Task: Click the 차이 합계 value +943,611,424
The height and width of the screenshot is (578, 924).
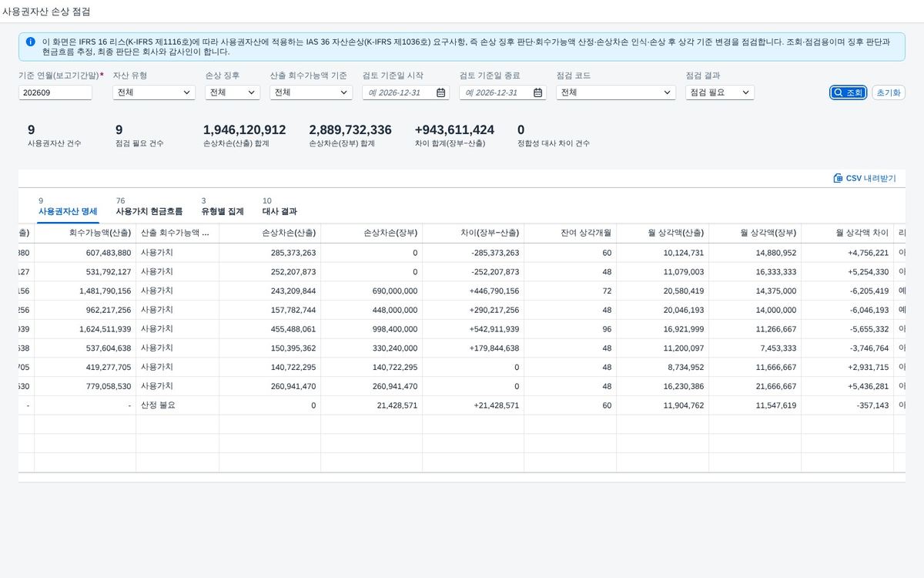Action: [x=454, y=130]
